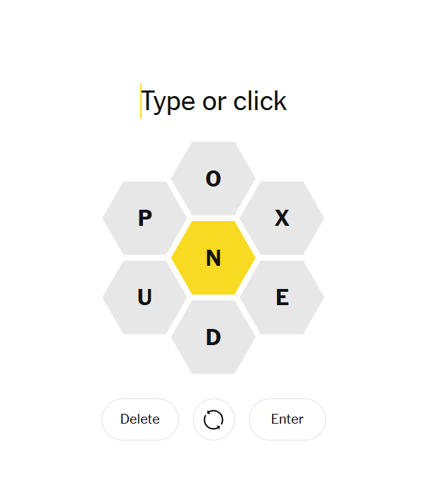This screenshot has width=448, height=498.
Task: Add required center letter N to word
Action: [213, 257]
